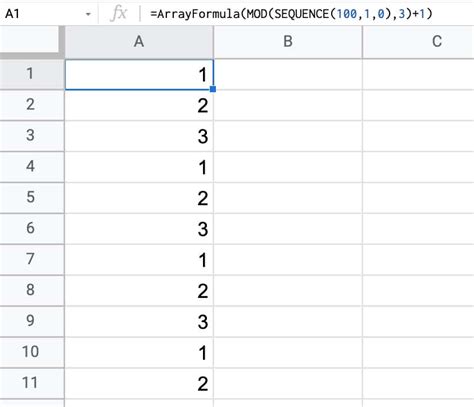Click cell A2 containing 2
The image size is (474, 407).
click(x=139, y=105)
